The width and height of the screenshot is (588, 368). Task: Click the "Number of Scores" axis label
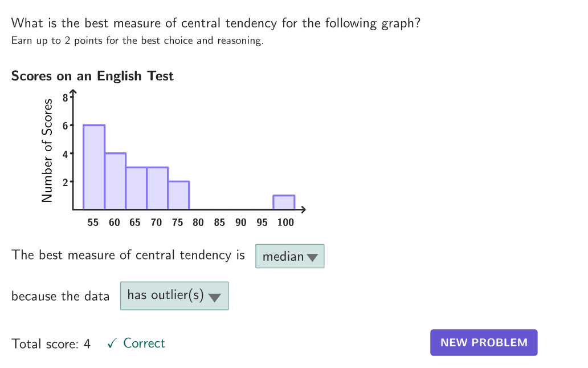click(47, 151)
